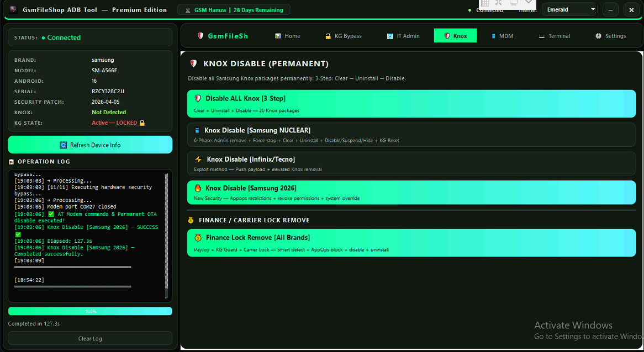Image resolution: width=644 pixels, height=352 pixels.
Task: Click the money bag icon on Finance Lock Remove
Action: [198, 238]
